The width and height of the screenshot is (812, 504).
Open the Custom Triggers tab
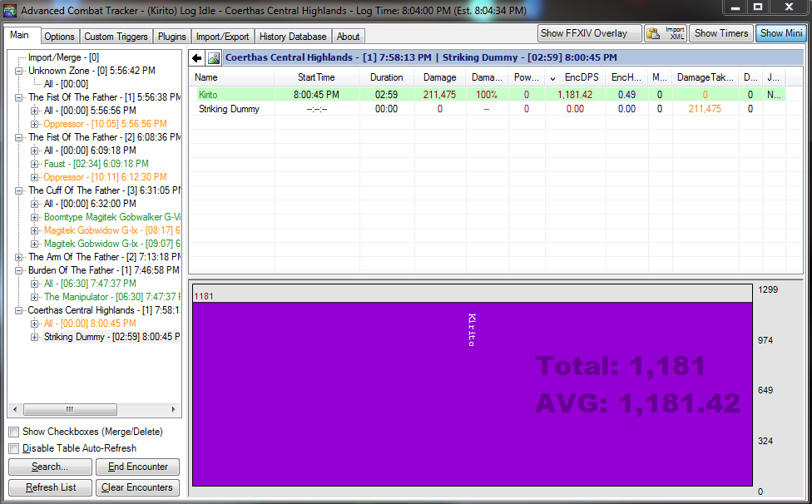[x=116, y=37]
